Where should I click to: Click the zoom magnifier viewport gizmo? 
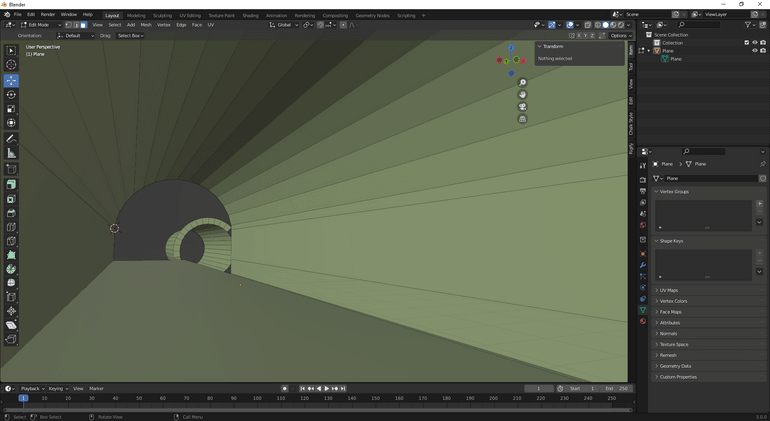(522, 83)
